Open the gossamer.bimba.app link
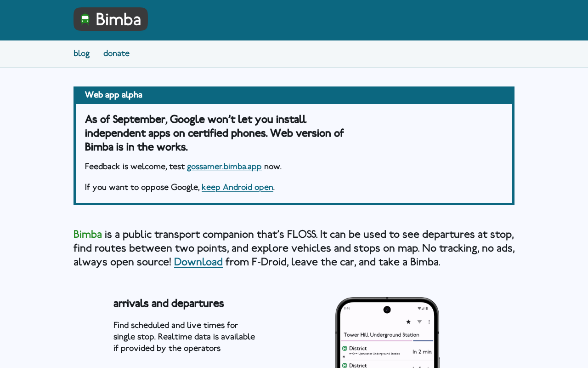Image resolution: width=588 pixels, height=368 pixels. point(224,167)
